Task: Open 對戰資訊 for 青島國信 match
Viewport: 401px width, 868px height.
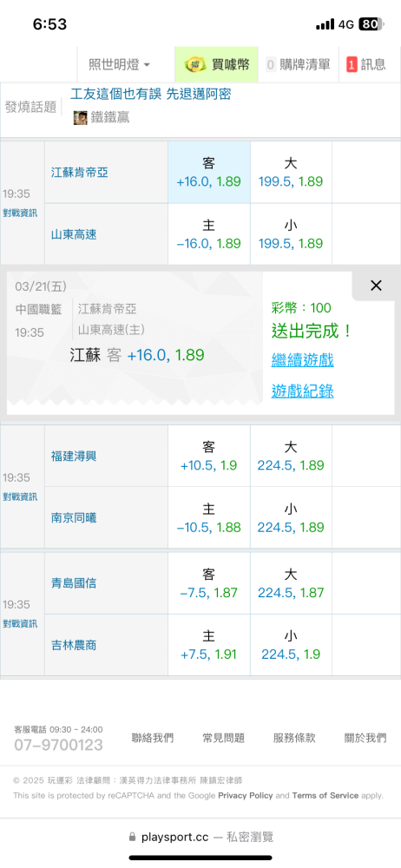Action: [x=20, y=624]
